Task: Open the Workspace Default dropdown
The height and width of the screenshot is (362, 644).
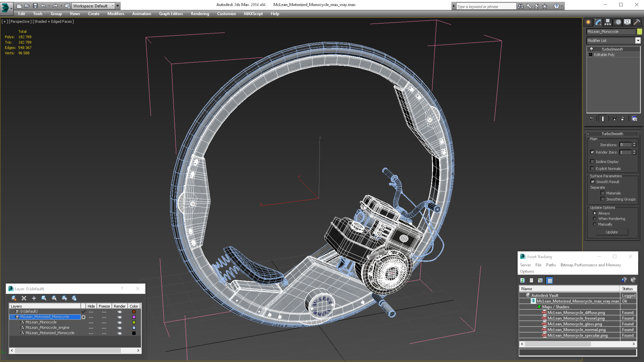Action: (112, 6)
